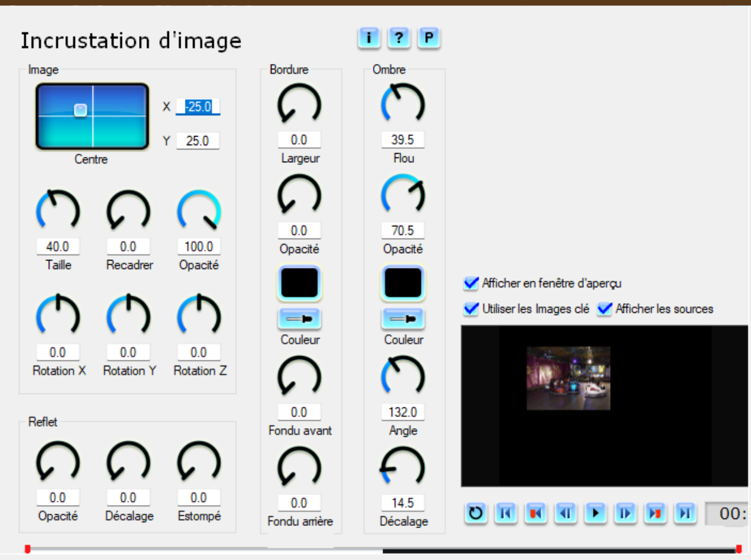Click the Bordure black color swatch
The height and width of the screenshot is (560, 751).
pos(300,283)
